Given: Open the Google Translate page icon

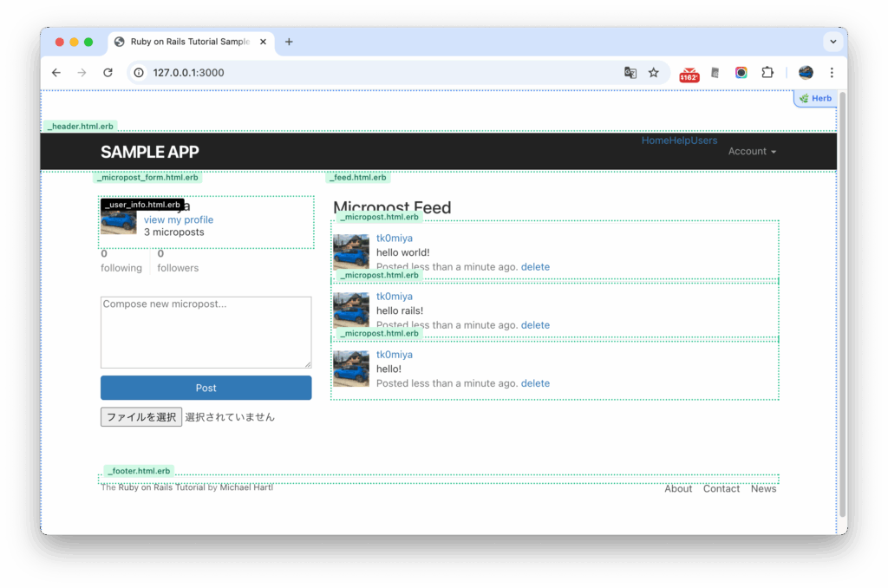Looking at the screenshot, I should tap(630, 73).
